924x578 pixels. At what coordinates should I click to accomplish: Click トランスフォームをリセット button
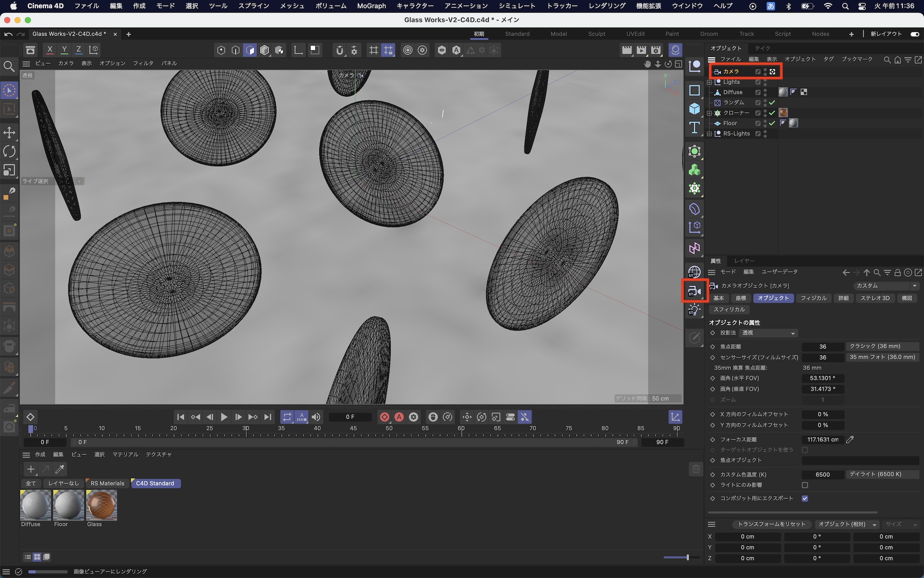771,524
